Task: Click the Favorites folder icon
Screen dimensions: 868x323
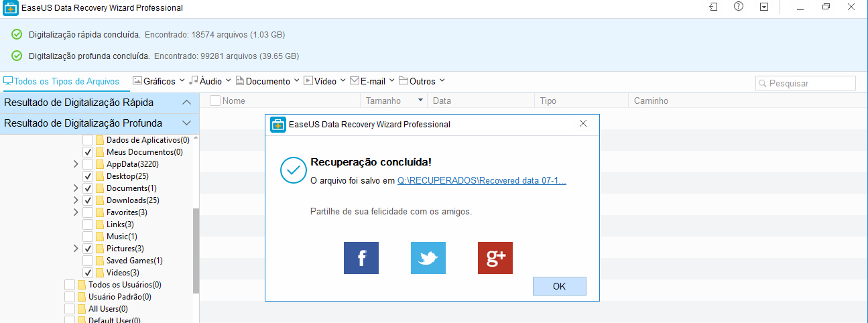Action: (x=100, y=212)
